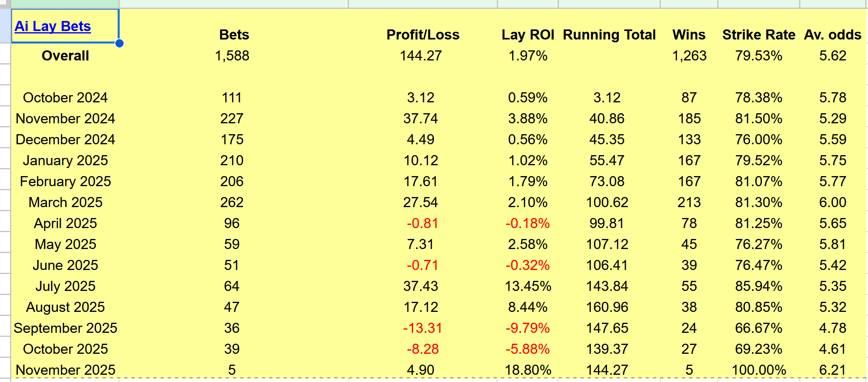
Task: Open the Ai Lay Bets hyperlink
Action: tap(52, 26)
